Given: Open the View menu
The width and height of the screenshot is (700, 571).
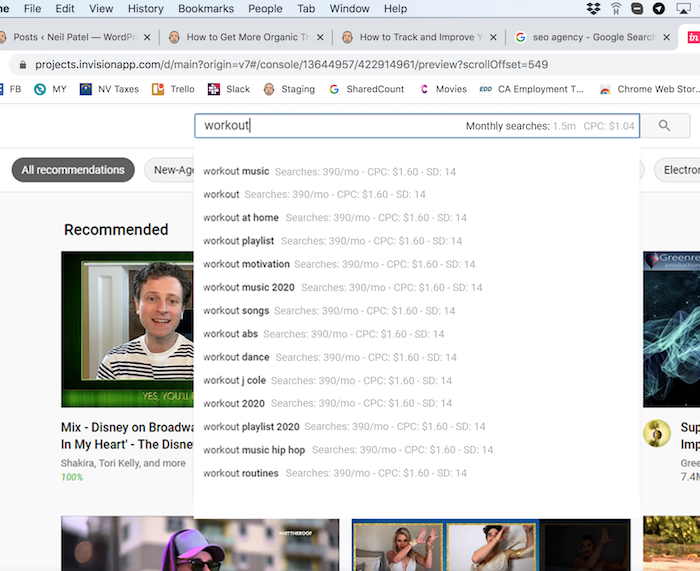Looking at the screenshot, I should pos(101,8).
